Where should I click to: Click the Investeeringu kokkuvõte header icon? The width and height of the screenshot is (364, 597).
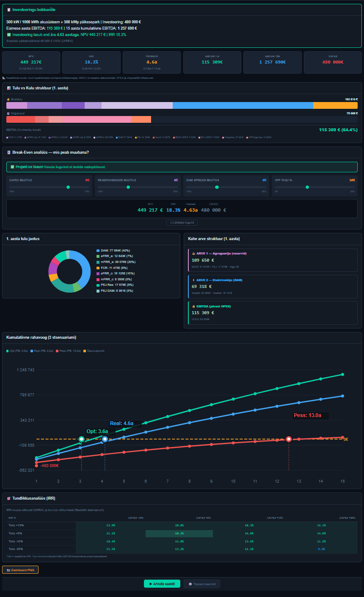pos(9,9)
